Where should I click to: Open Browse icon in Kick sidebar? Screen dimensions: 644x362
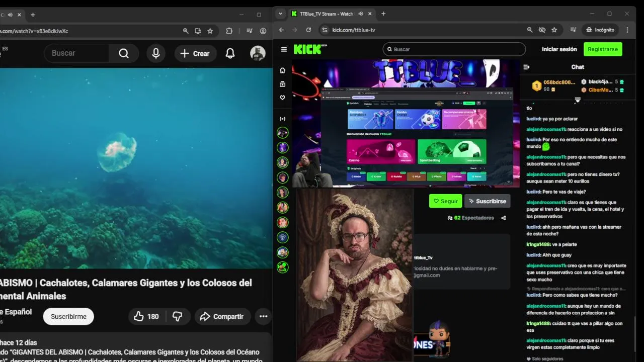(x=282, y=84)
